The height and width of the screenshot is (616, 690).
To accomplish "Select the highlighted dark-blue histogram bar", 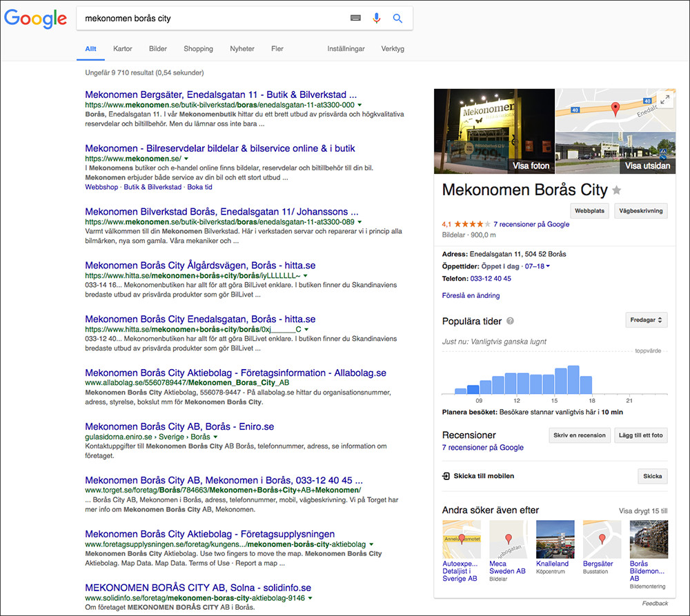I will (x=473, y=390).
